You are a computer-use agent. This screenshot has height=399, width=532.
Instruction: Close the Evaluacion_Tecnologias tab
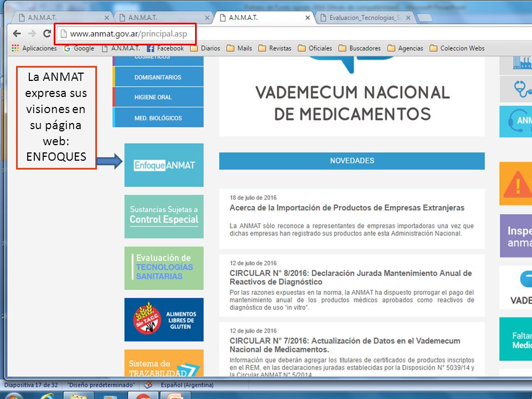coord(408,18)
